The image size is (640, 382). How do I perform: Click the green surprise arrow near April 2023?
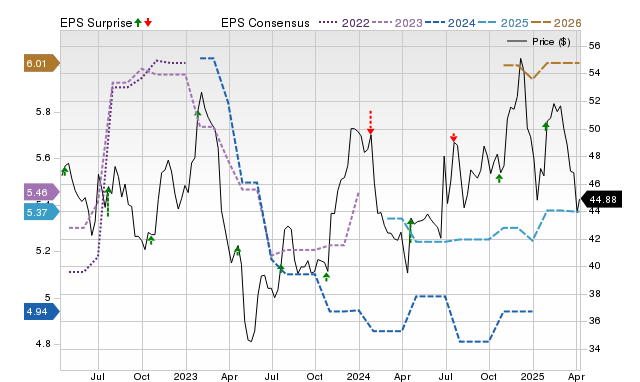[x=238, y=250]
